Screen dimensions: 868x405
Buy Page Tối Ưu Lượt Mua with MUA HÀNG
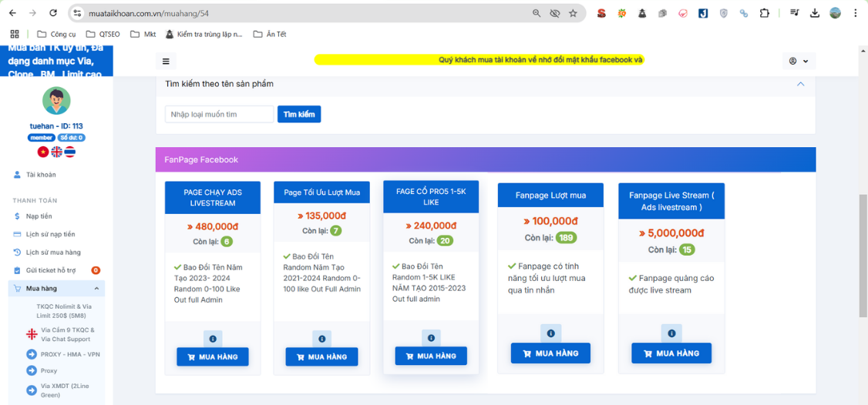pos(321,356)
